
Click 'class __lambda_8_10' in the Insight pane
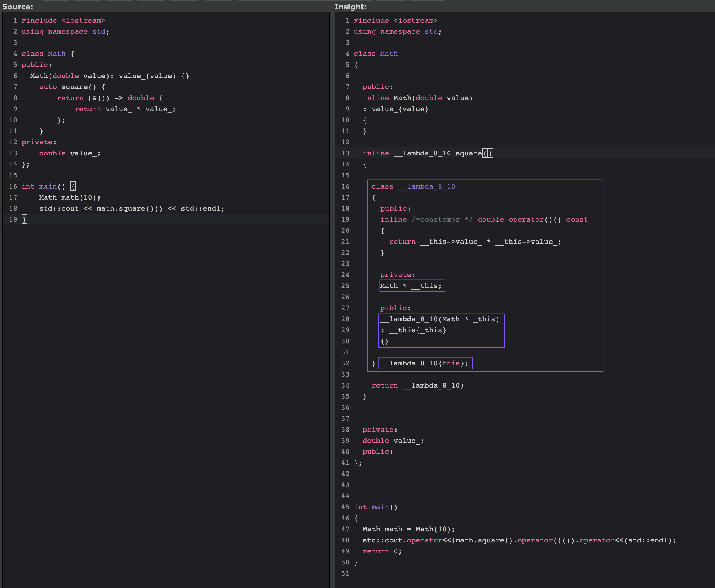tap(413, 186)
